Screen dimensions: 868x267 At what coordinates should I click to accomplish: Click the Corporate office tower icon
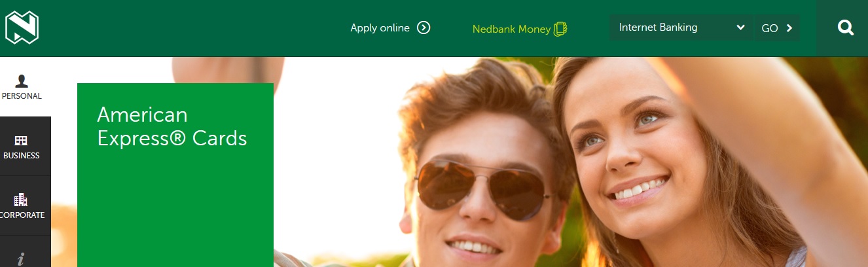click(21, 200)
